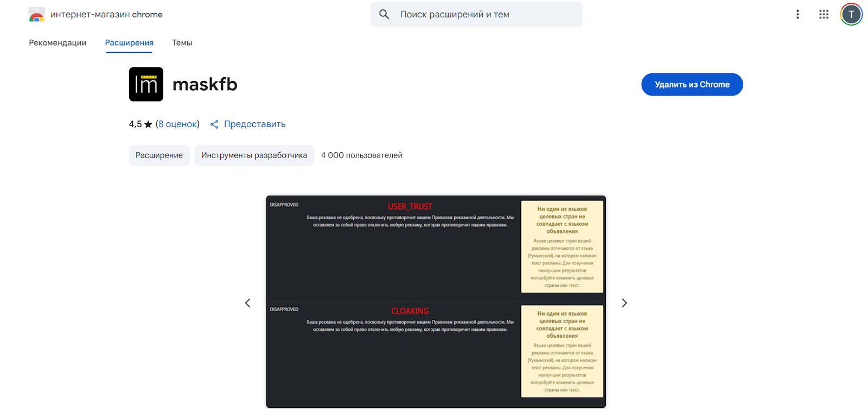The height and width of the screenshot is (409, 868).
Task: Select the Инструменты разработчика category chip
Action: tap(254, 155)
